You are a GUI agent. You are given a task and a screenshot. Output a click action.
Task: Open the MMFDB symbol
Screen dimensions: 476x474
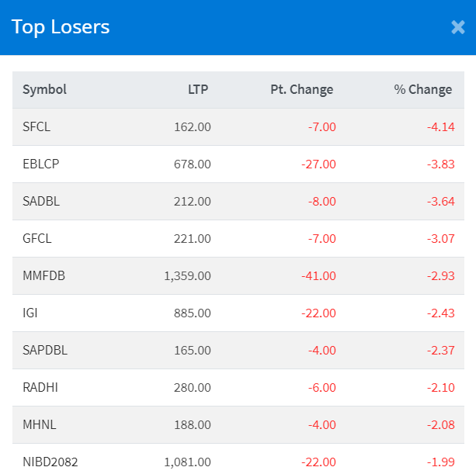(x=43, y=275)
